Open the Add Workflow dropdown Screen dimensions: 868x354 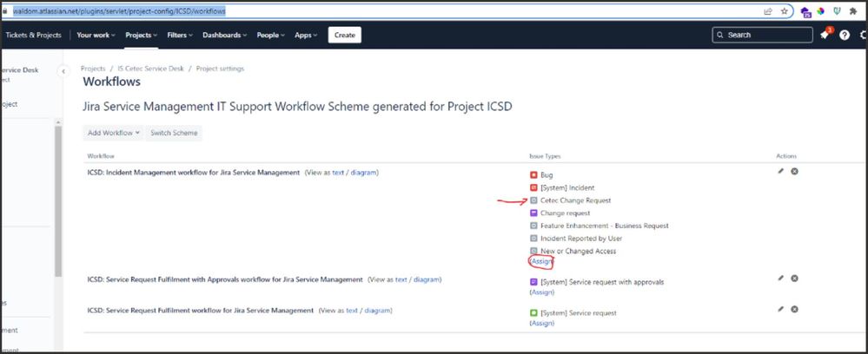[x=113, y=133]
